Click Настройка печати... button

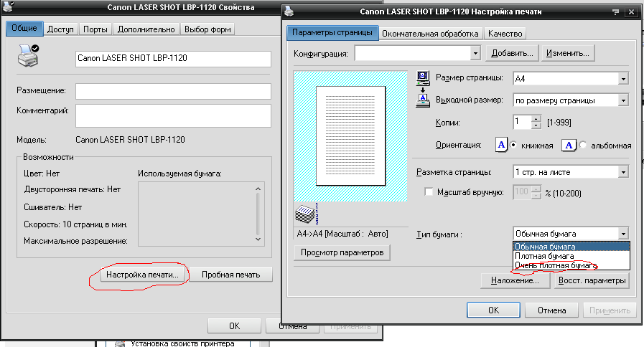pos(142,275)
